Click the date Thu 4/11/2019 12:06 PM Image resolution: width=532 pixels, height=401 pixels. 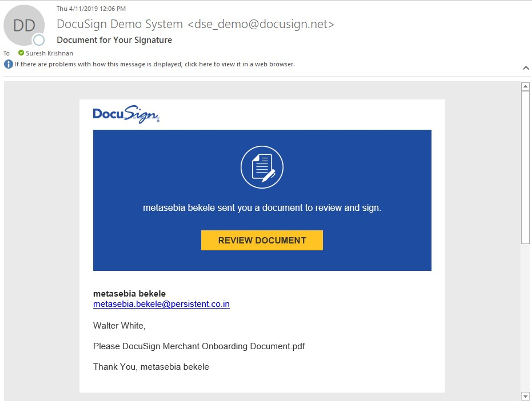[x=91, y=9]
